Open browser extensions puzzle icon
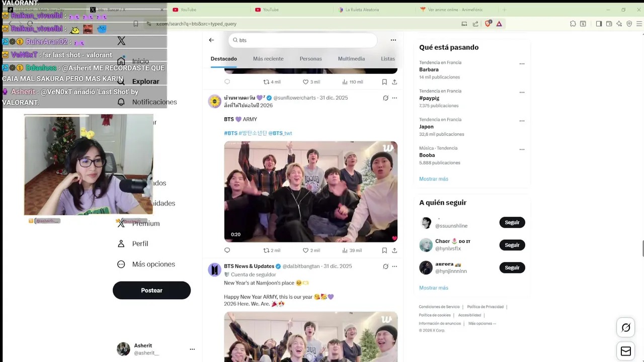Viewport: 644px width, 362px height. (573, 24)
